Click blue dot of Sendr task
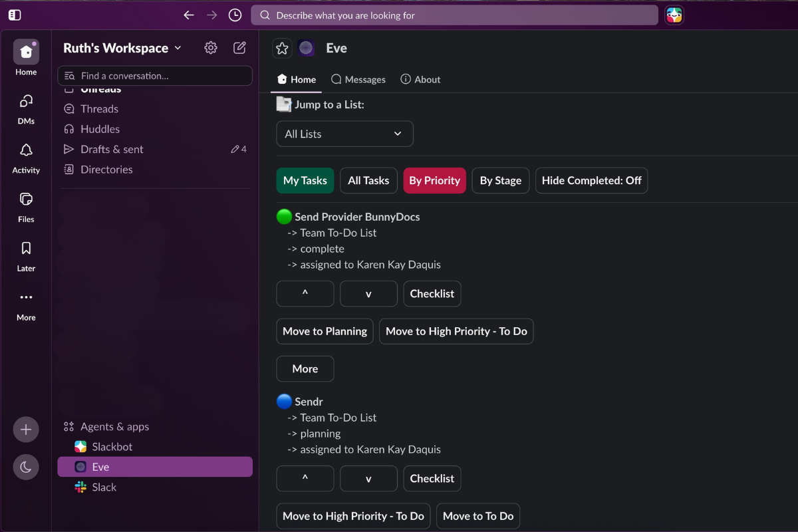Screen dimensions: 798x532 coord(284,401)
